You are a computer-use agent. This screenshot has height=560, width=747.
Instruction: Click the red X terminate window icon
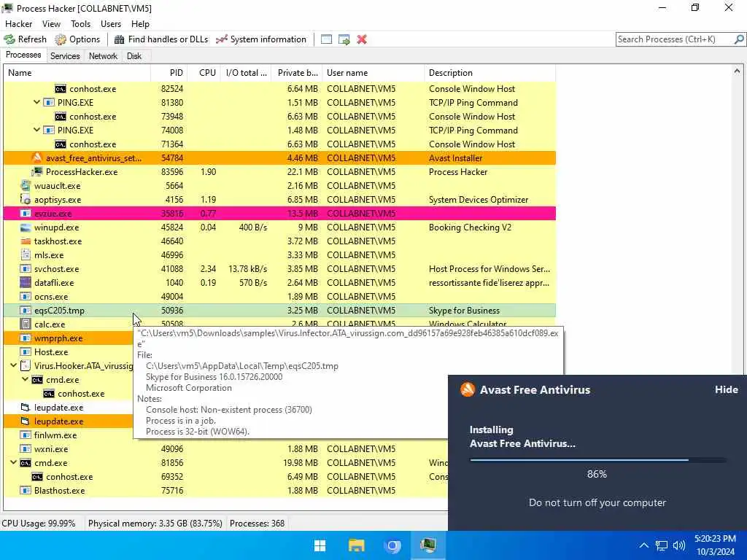point(362,39)
